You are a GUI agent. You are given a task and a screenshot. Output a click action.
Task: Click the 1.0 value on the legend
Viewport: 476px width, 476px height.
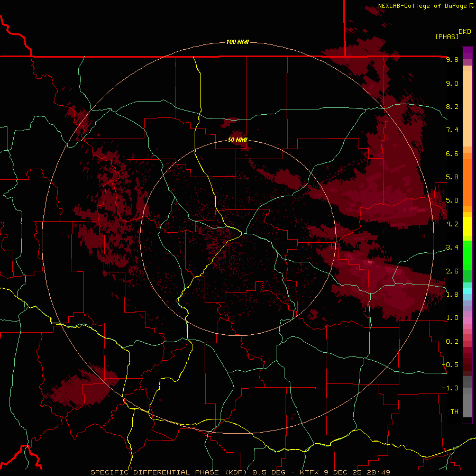452,318
